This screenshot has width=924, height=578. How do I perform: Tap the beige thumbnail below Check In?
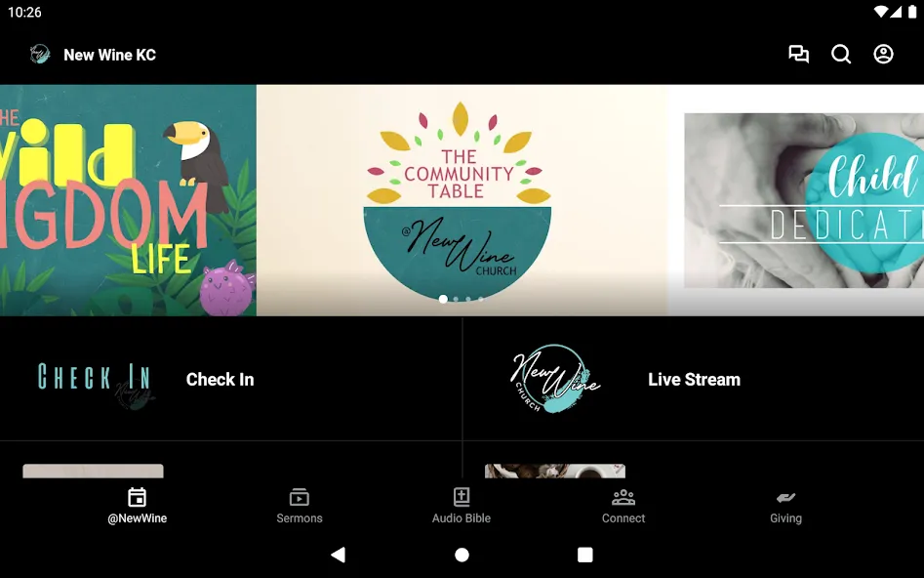pos(93,471)
